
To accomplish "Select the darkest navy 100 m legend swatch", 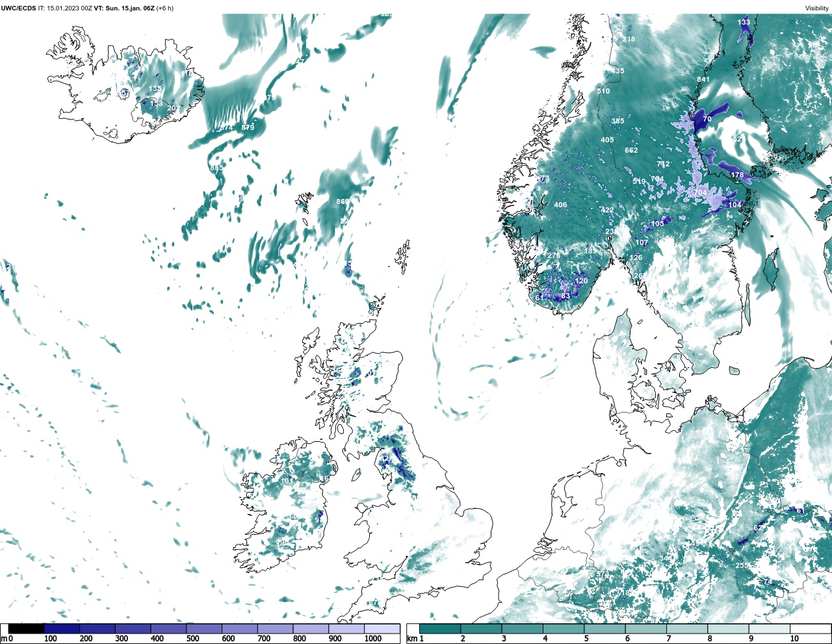I will point(62,628).
